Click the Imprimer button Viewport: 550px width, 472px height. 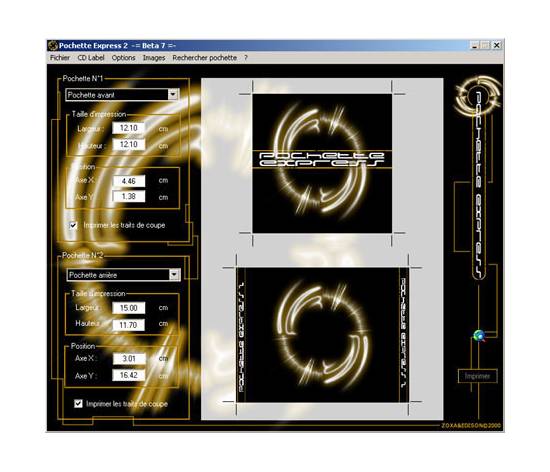pos(477,376)
